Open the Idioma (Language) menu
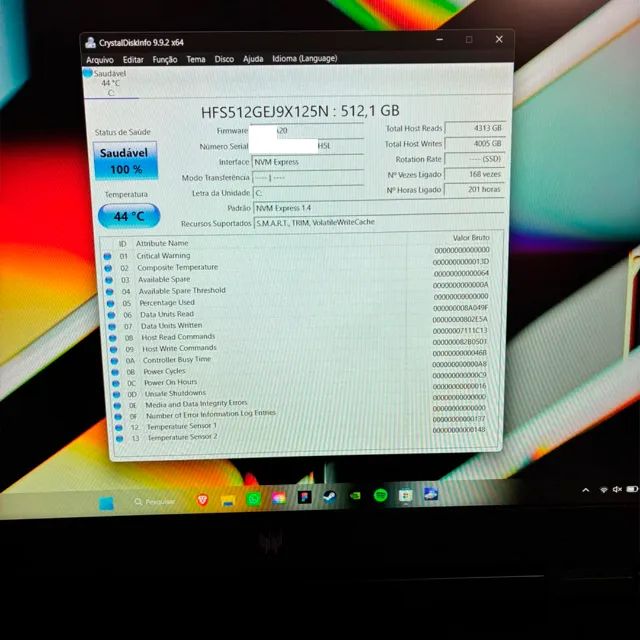The width and height of the screenshot is (640, 640). [305, 58]
